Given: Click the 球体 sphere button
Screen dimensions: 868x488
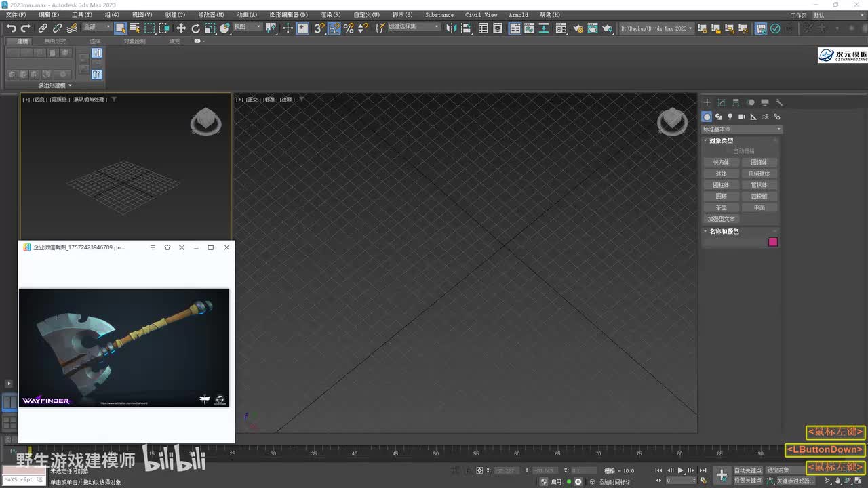Looking at the screenshot, I should point(721,174).
